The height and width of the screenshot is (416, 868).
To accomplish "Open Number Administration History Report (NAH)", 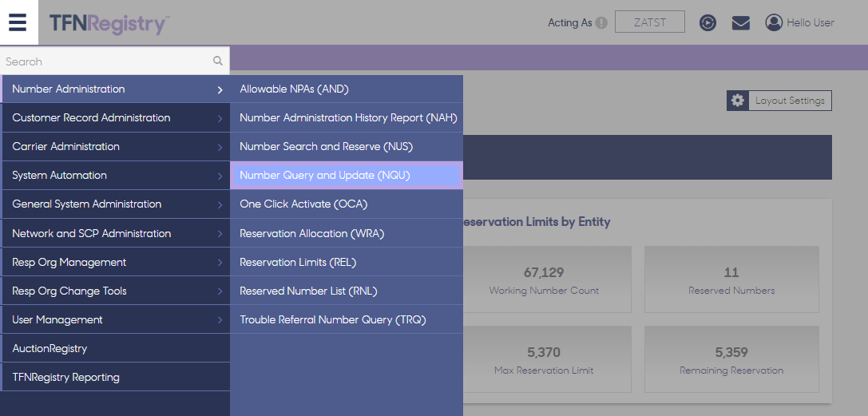I will tap(347, 118).
